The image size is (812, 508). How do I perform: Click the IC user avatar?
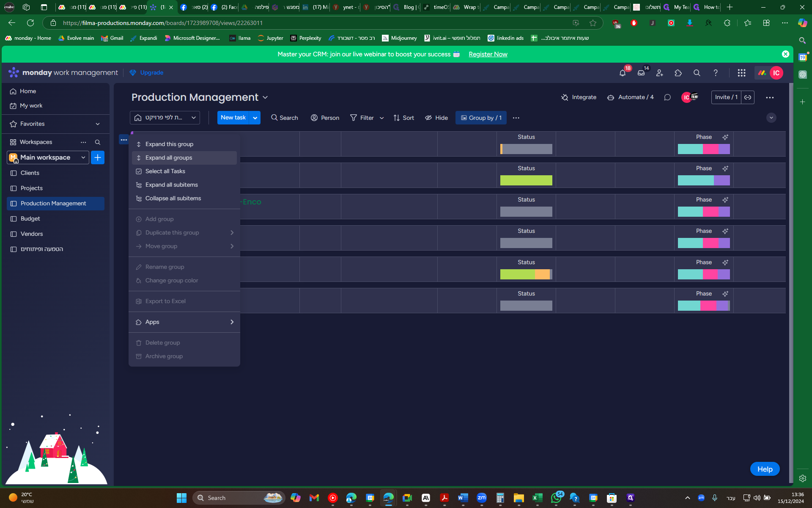(x=776, y=73)
